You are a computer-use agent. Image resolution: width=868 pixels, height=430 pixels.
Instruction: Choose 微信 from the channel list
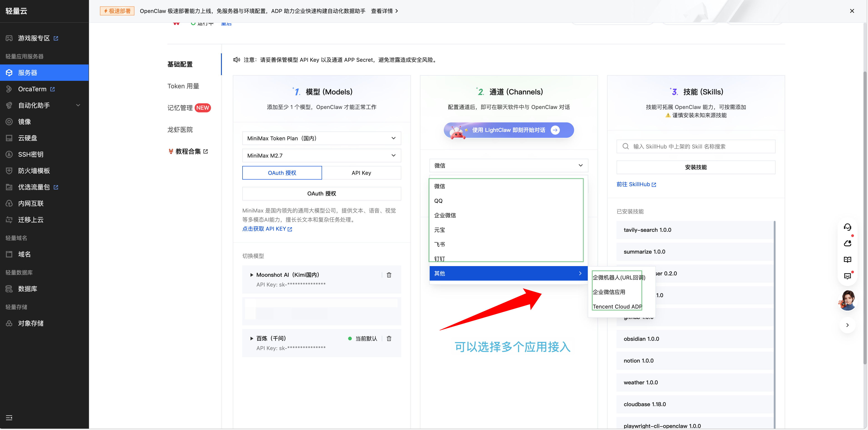click(508, 186)
